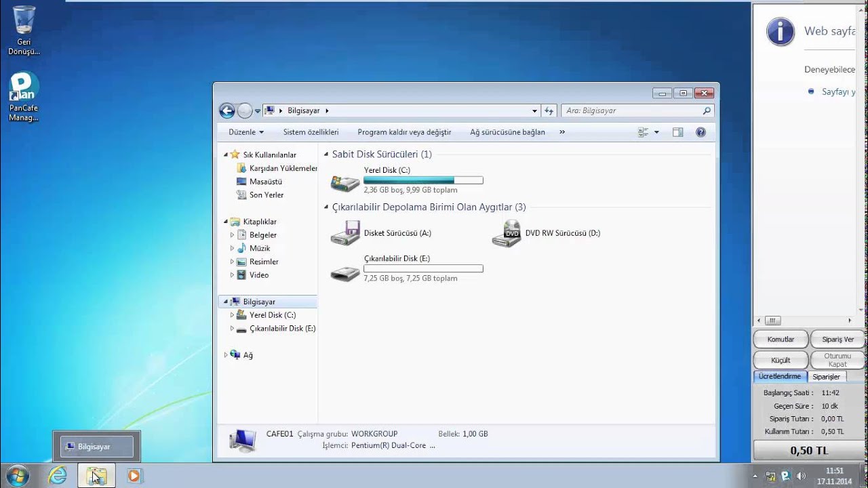Screen dimensions: 868x488
Task: Click the 0,50 TL total display
Action: point(809,451)
